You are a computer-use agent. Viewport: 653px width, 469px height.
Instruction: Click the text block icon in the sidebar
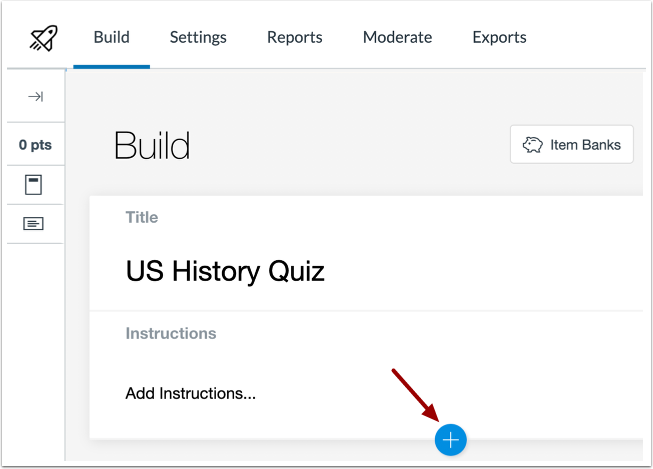pyautogui.click(x=35, y=224)
